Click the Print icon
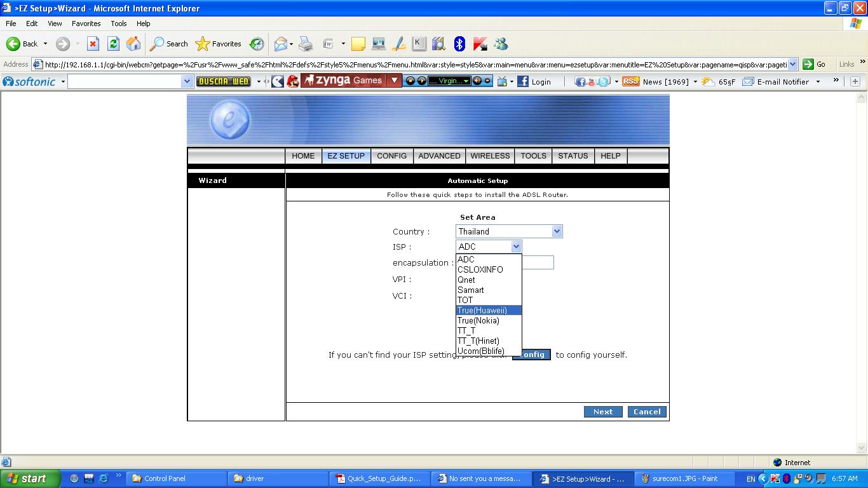Screen dimensions: 868x488 pos(306,44)
